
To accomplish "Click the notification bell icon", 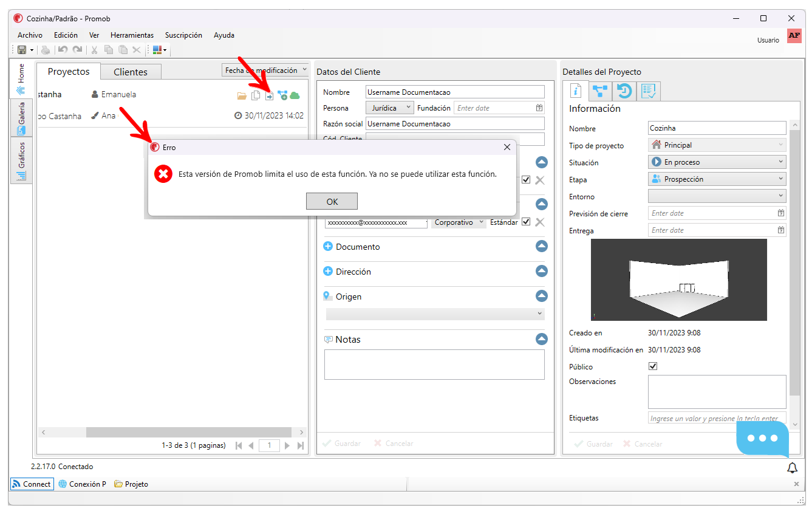I will click(x=792, y=468).
